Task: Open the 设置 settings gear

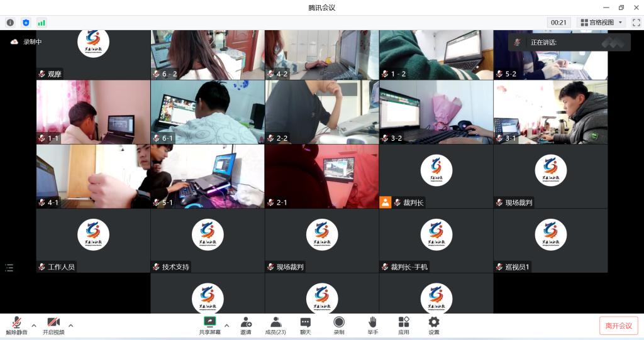Action: [434, 325]
